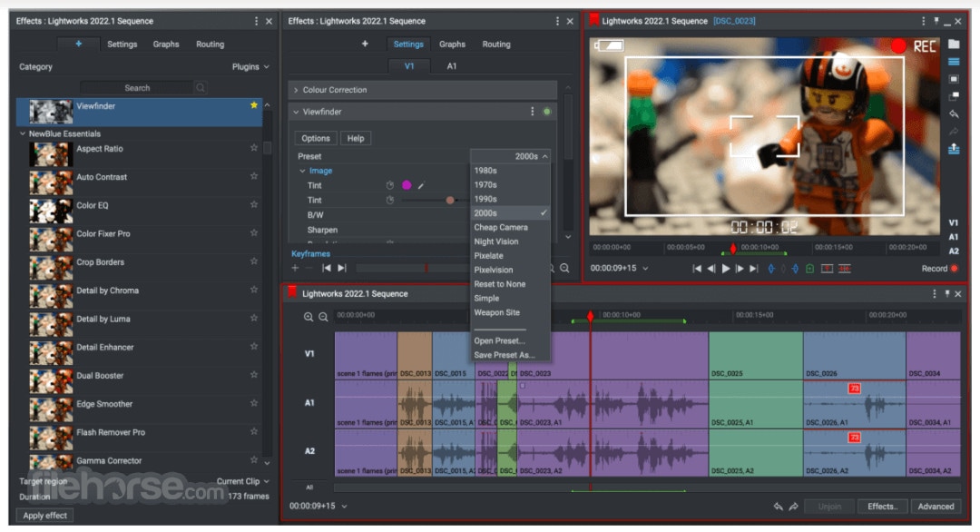Click the export icon in viewer sidebar

point(954,150)
